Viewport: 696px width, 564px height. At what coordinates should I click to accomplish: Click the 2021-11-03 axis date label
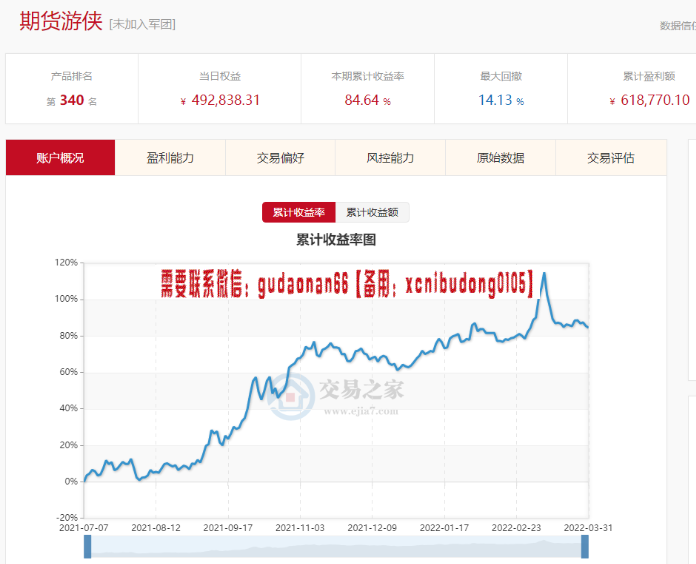point(300,528)
